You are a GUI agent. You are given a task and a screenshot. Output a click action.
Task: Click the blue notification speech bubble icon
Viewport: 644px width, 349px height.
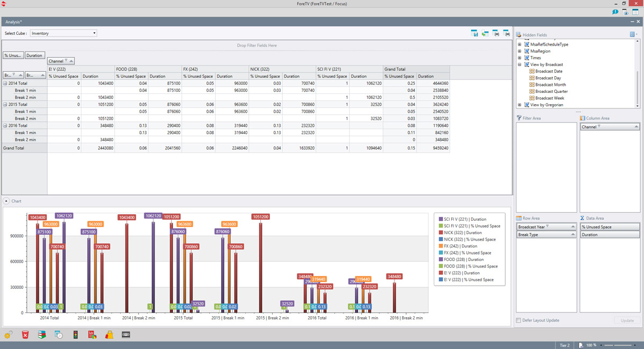[615, 11]
